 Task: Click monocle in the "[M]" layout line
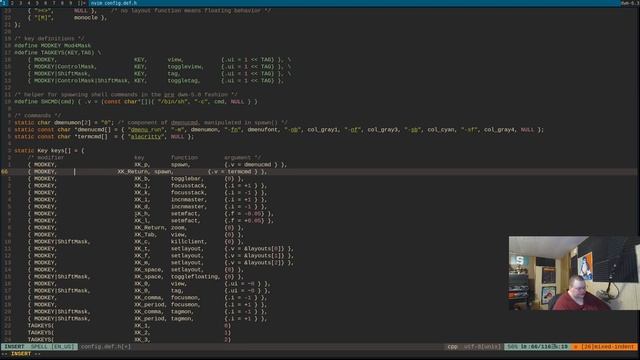[x=86, y=18]
